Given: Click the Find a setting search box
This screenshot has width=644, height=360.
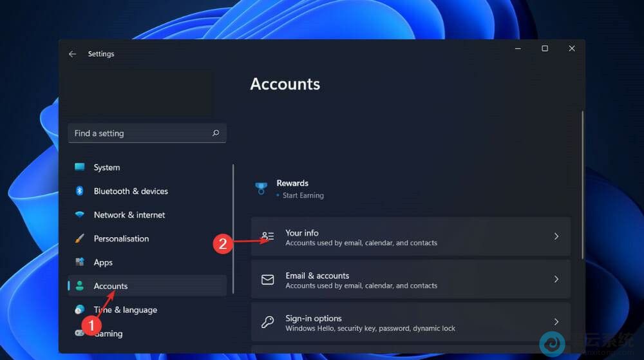Looking at the screenshot, I should tap(142, 133).
